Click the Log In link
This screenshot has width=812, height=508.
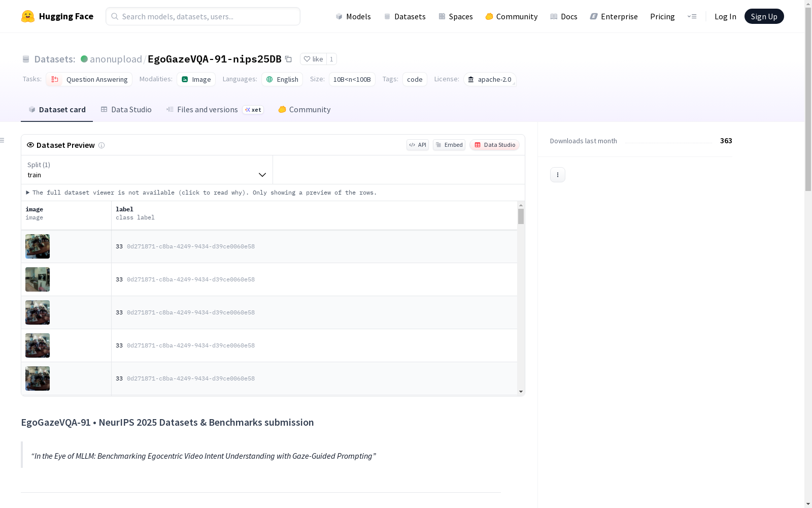click(725, 16)
